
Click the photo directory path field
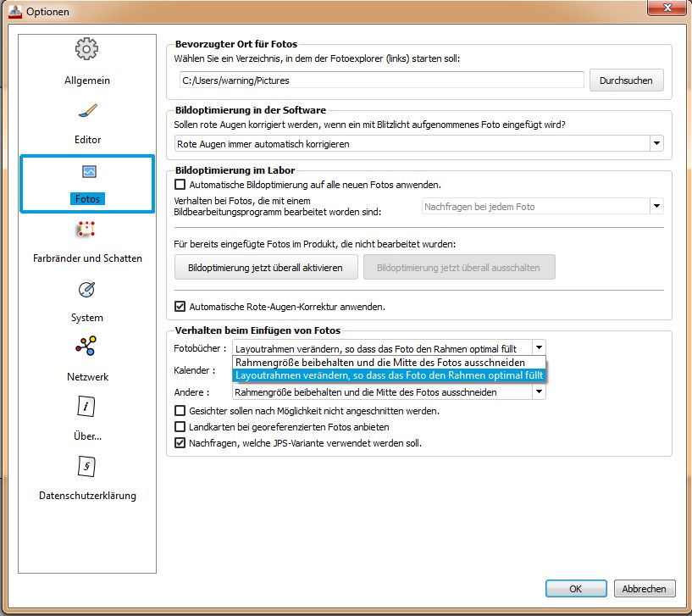click(x=382, y=80)
